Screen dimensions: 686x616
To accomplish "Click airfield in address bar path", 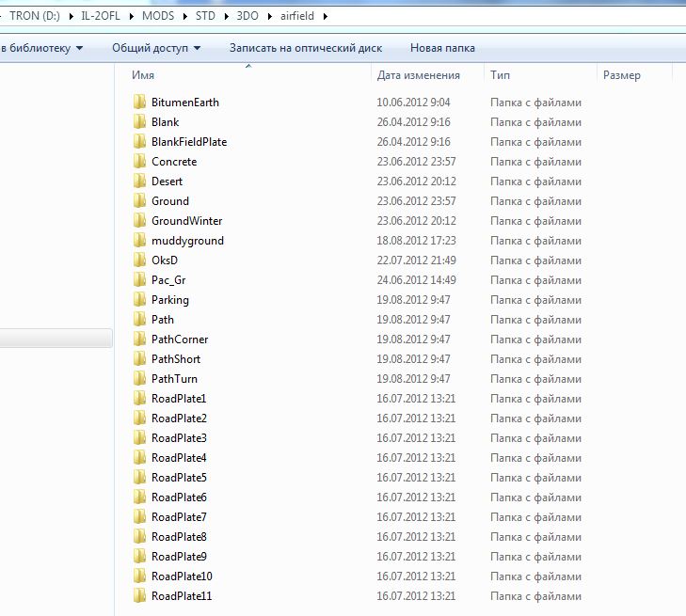I will [x=297, y=16].
